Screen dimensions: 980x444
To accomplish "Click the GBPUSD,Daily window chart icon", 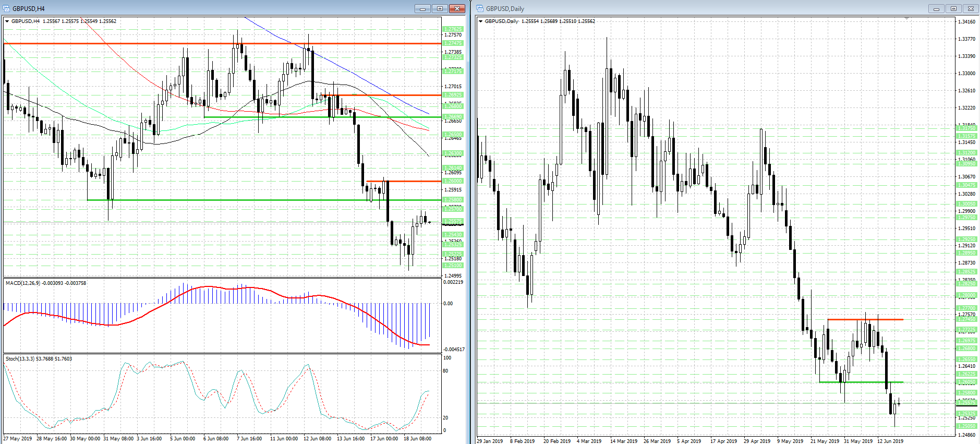I will 480,8.
